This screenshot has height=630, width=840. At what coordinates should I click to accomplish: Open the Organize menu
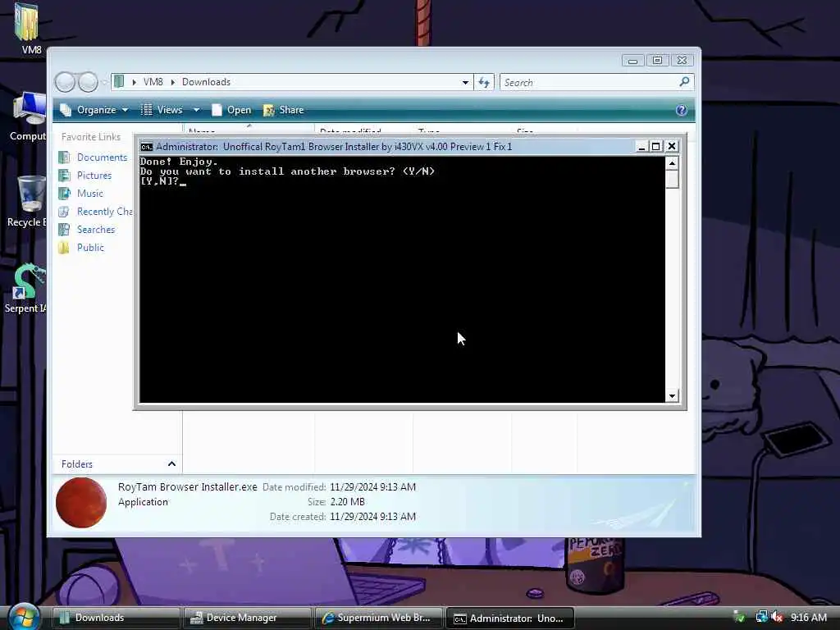pyautogui.click(x=94, y=110)
